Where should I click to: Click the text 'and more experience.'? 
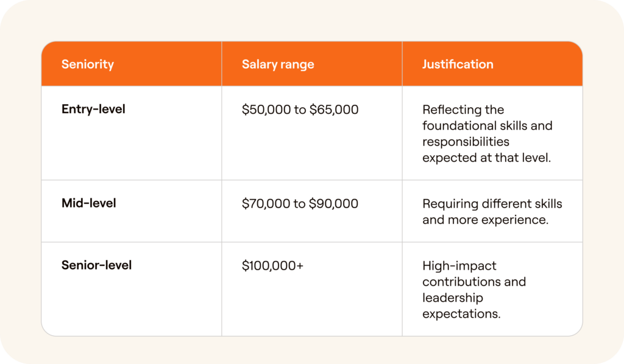coord(486,220)
